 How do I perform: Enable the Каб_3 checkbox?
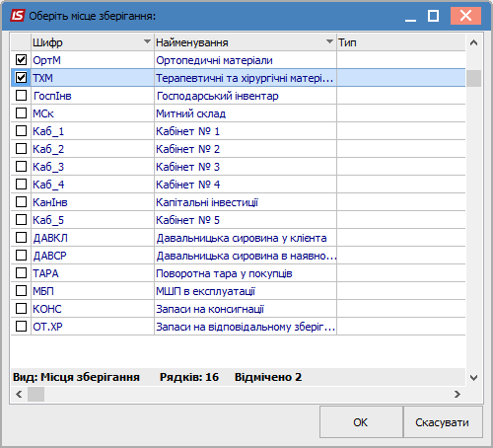[x=21, y=167]
